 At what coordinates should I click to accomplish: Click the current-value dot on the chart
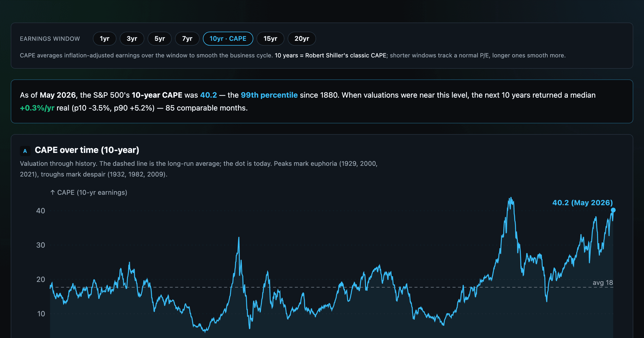click(x=613, y=210)
